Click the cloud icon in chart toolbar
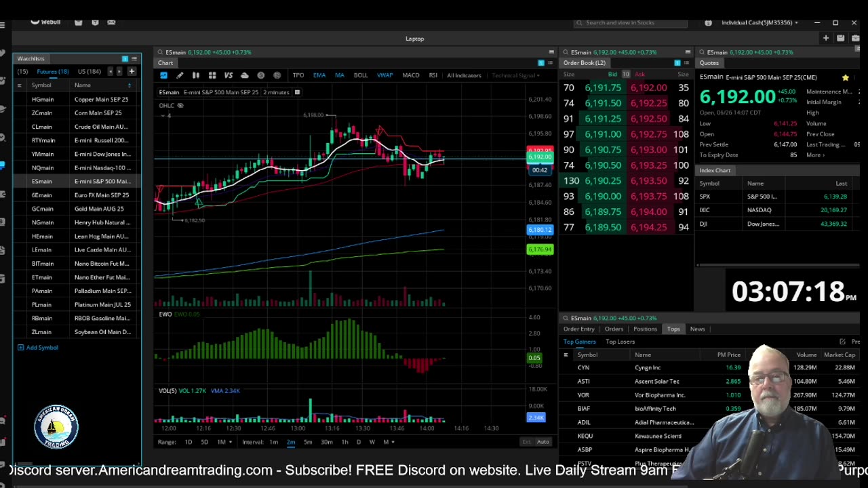This screenshot has height=488, width=868. [245, 75]
